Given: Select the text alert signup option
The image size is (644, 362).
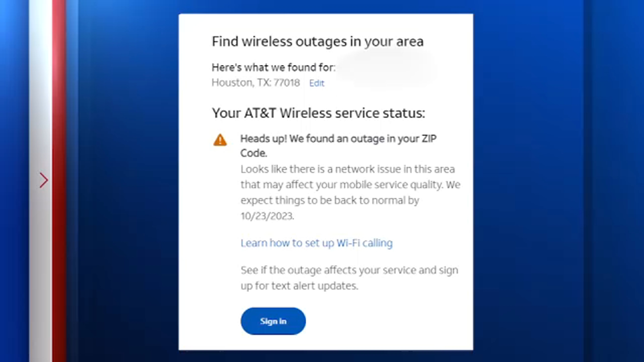Looking at the screenshot, I should (x=273, y=321).
